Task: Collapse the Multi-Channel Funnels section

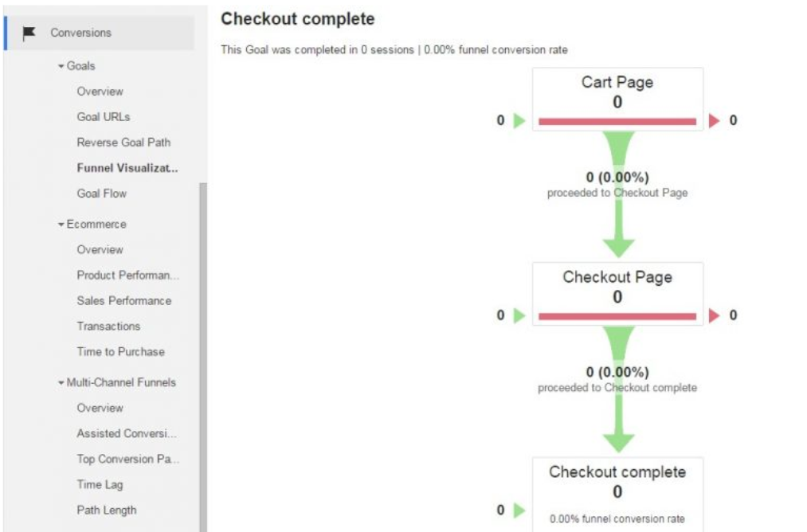Action: (61, 383)
